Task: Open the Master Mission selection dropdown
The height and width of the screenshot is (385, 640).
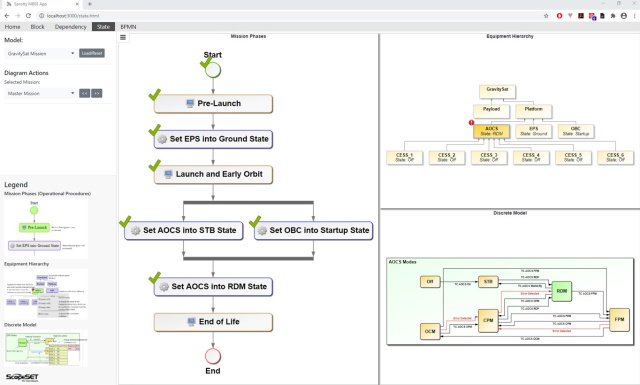Action: (40, 93)
